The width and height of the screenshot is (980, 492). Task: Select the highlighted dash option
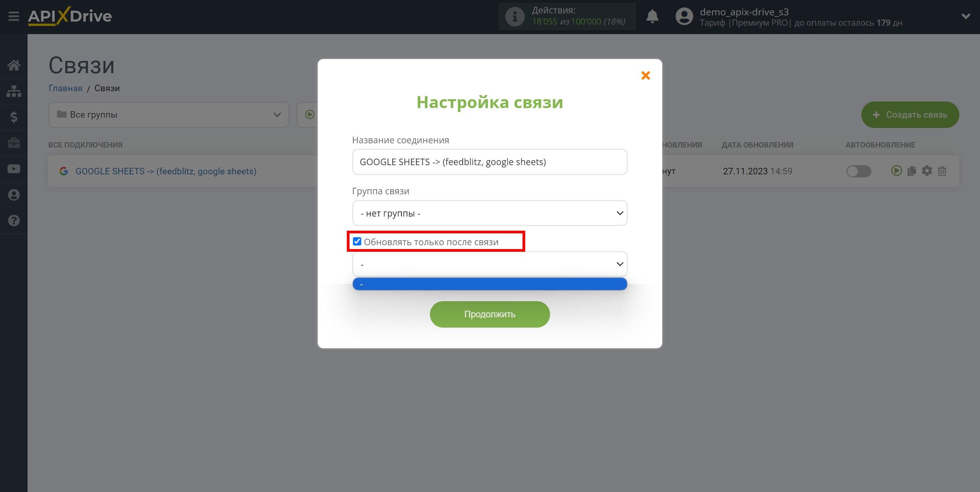point(490,284)
